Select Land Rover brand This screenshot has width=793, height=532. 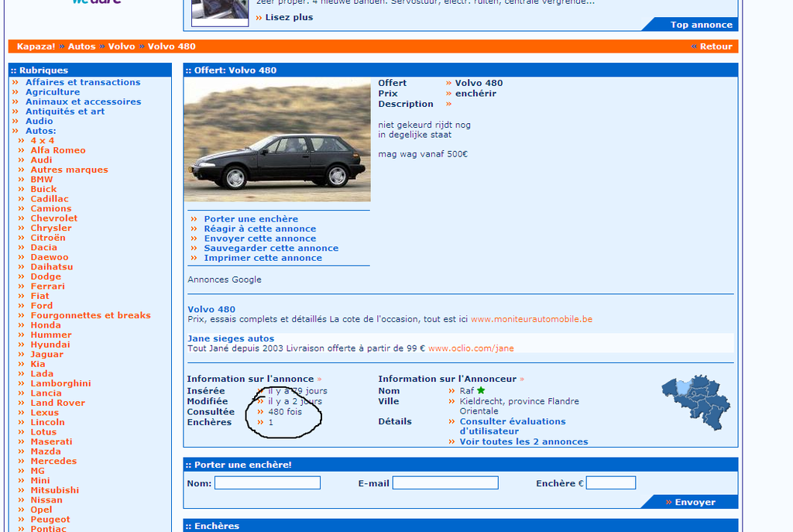(57, 403)
